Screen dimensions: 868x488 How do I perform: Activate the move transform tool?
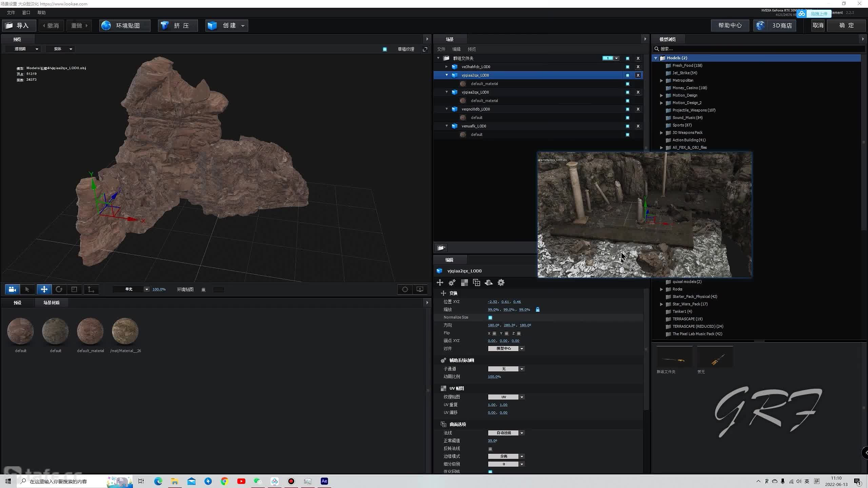tap(44, 289)
